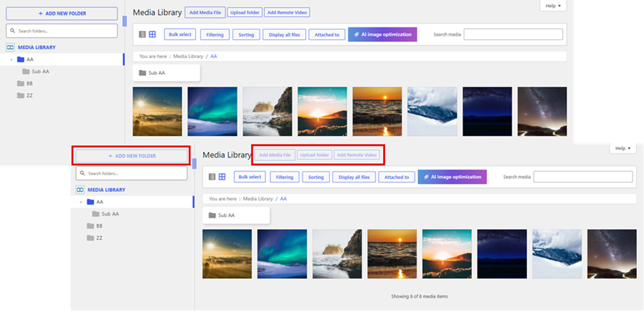Click blue AA folder icon in bottom screenshot tree
The width and height of the screenshot is (644, 311).
pos(90,202)
